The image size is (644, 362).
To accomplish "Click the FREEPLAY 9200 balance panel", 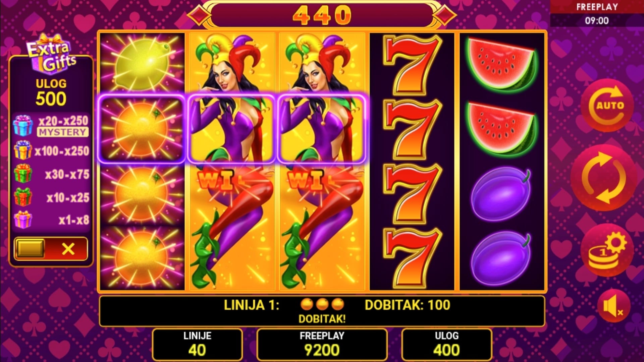I will tap(322, 344).
